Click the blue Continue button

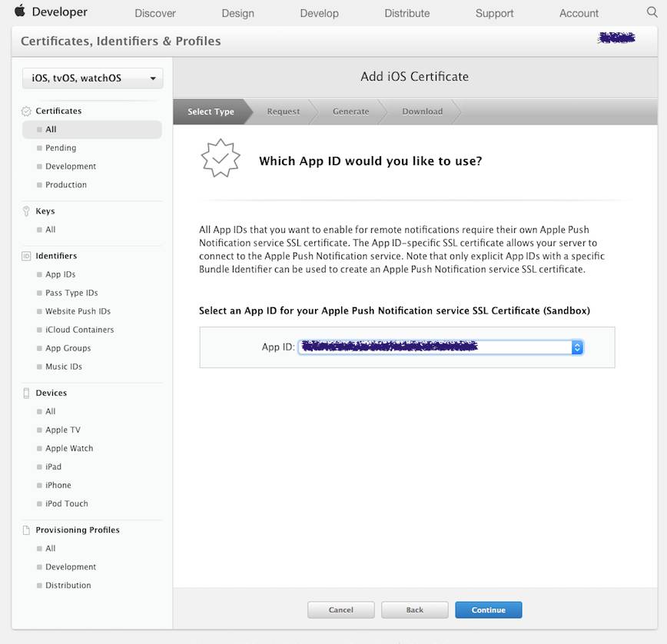point(489,610)
